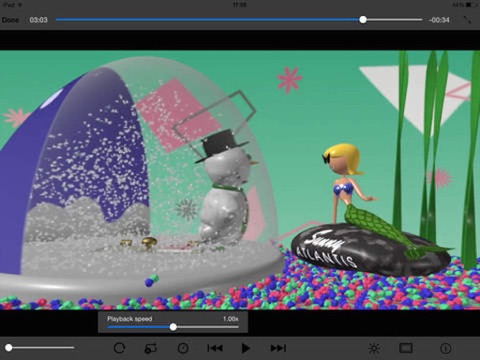Open the video info icon
Viewport: 480px width, 360px height.
tap(446, 348)
